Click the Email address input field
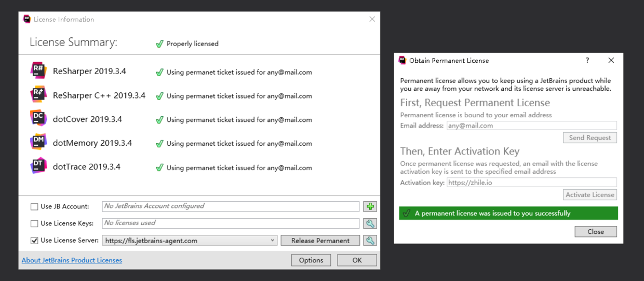This screenshot has height=281, width=644. pos(532,125)
